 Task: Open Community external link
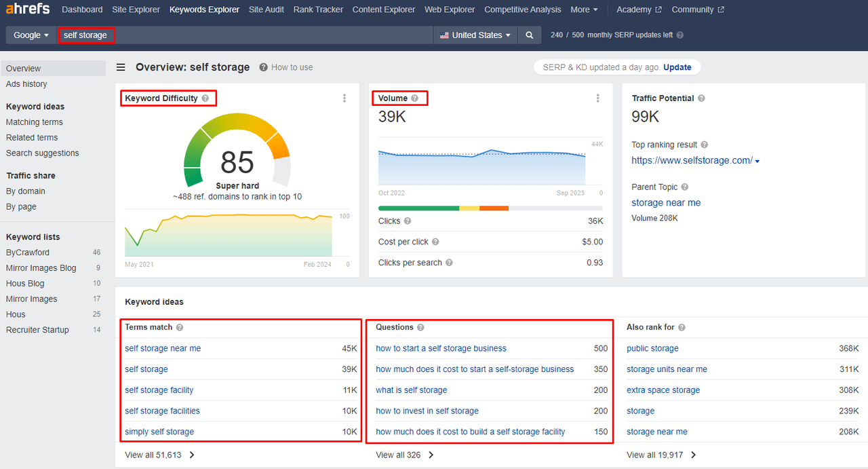click(698, 10)
